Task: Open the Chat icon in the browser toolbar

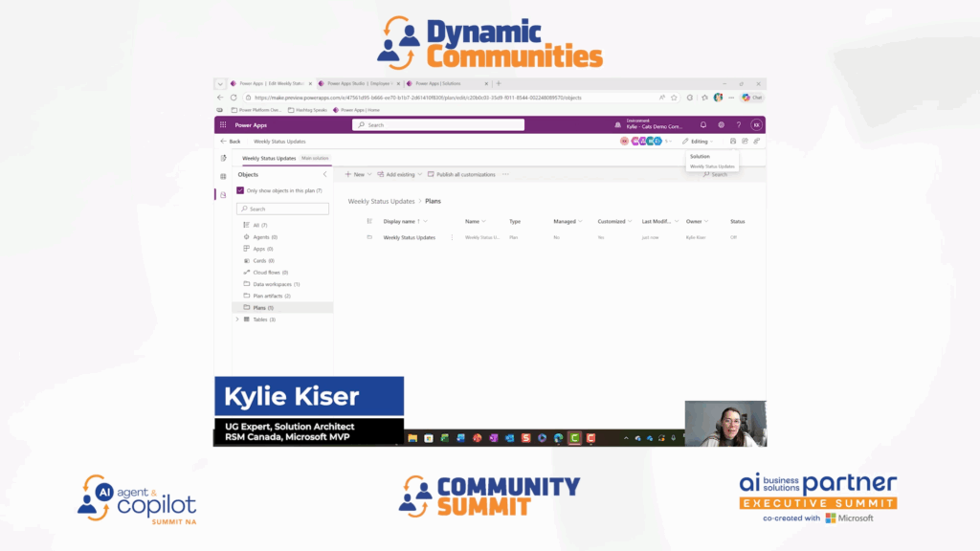Action: (752, 97)
